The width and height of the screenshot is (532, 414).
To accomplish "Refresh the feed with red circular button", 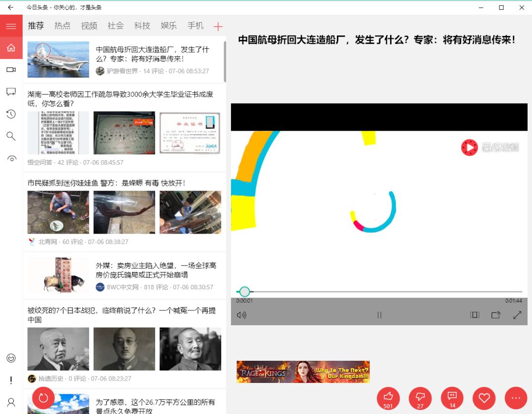I will (x=43, y=398).
